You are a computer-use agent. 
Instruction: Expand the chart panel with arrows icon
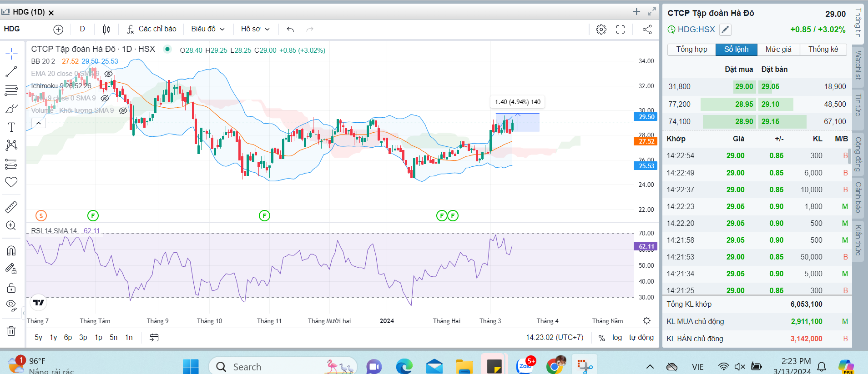tap(652, 11)
